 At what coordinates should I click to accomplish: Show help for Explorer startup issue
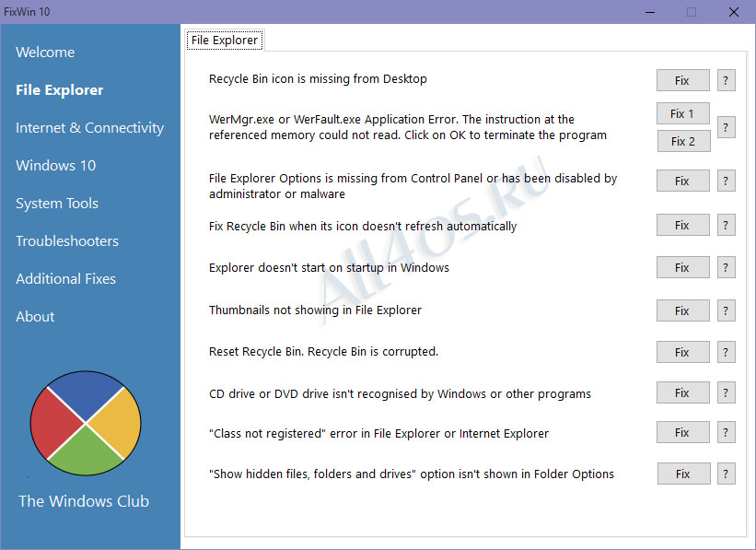coord(726,267)
